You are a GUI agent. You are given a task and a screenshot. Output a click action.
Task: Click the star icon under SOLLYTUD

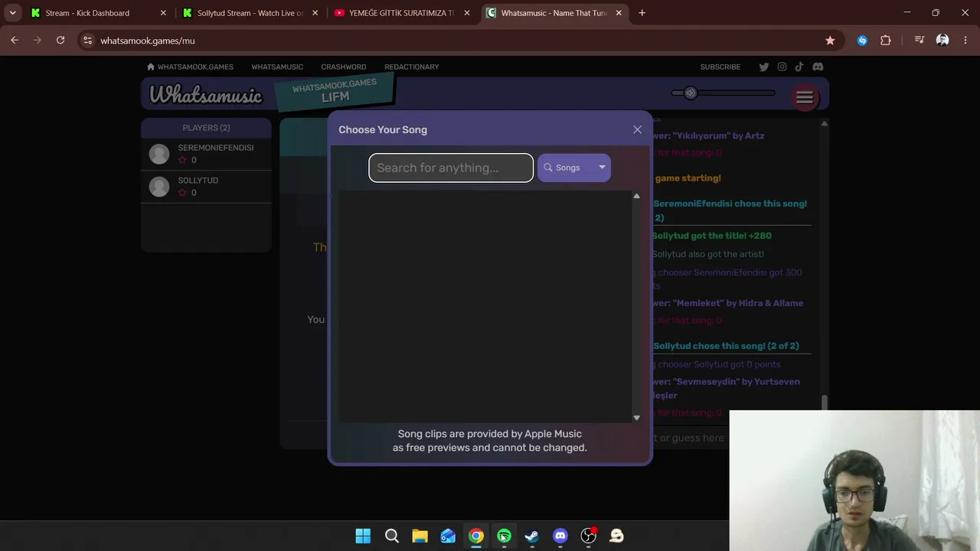[182, 192]
